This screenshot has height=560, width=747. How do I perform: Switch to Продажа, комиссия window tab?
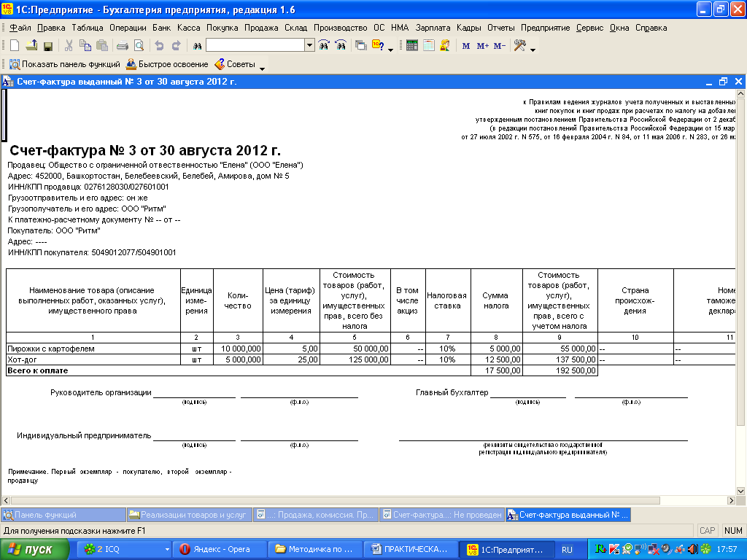[315, 515]
